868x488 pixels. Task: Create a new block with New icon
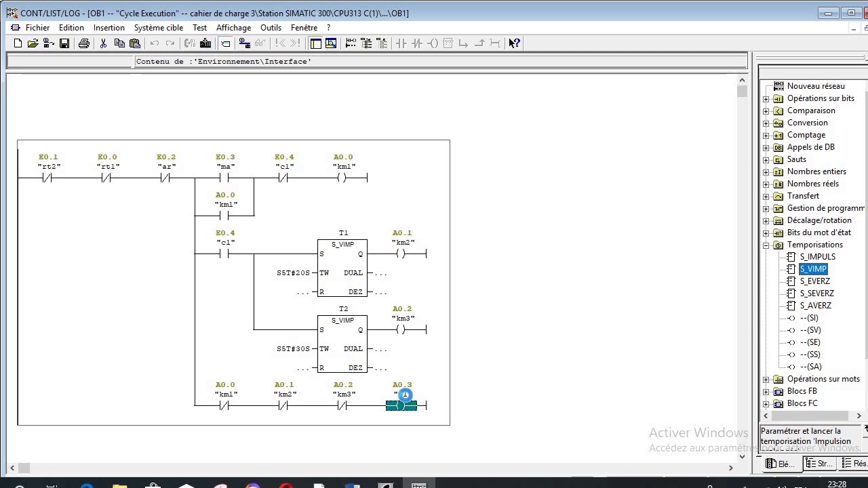(18, 43)
